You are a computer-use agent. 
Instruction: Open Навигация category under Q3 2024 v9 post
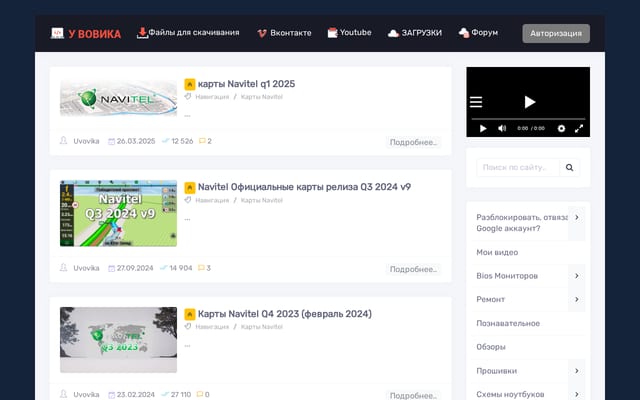[212, 200]
